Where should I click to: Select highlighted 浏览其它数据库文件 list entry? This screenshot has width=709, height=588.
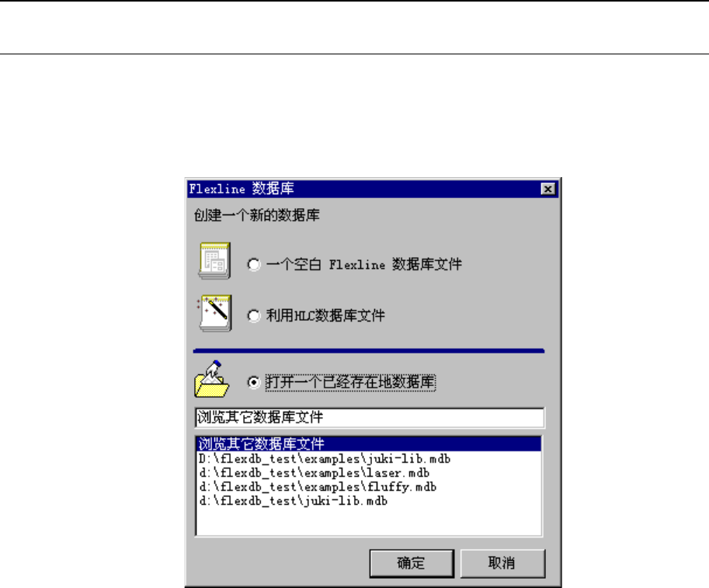tap(369, 444)
